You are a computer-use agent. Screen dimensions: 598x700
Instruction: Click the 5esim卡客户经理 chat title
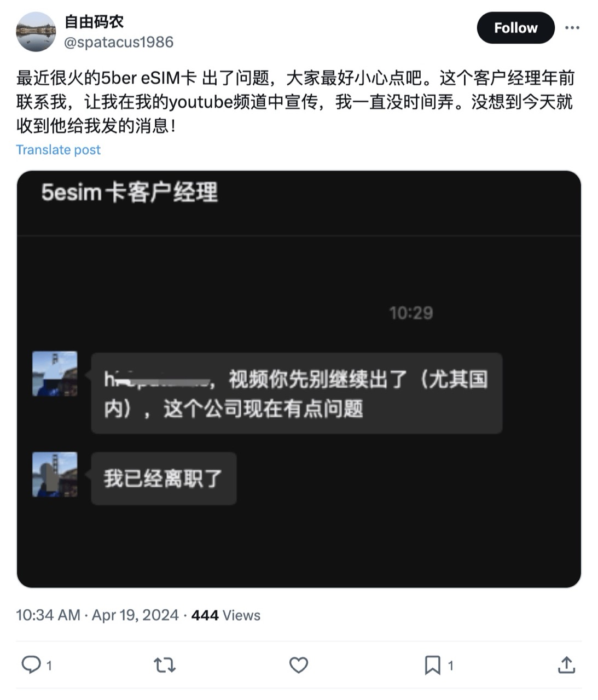130,192
